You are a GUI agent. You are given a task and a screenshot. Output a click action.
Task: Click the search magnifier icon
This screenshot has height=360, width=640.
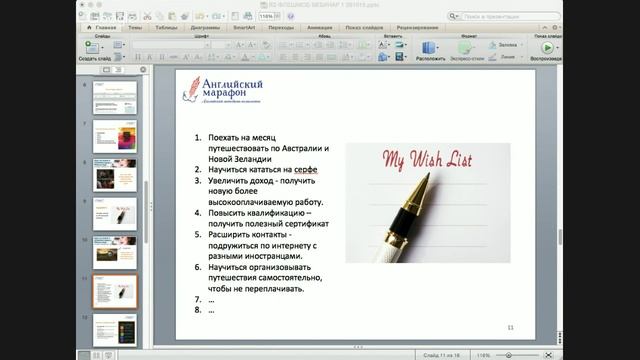[452, 16]
